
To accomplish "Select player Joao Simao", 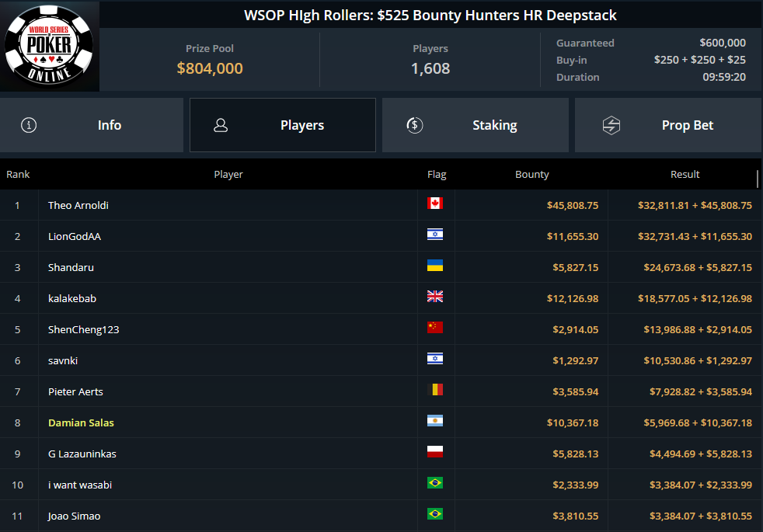I will click(74, 516).
